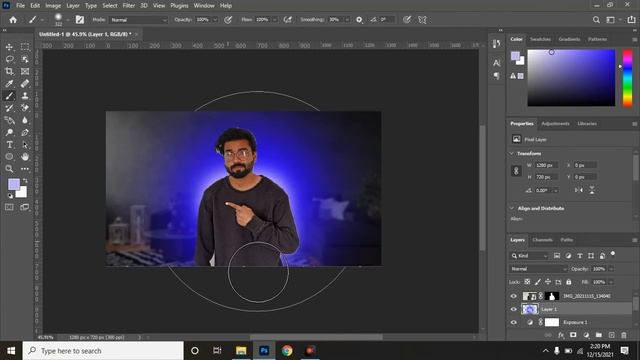Viewport: 640px width, 360px height.
Task: Open the brush Mode dropdown
Action: tap(138, 20)
